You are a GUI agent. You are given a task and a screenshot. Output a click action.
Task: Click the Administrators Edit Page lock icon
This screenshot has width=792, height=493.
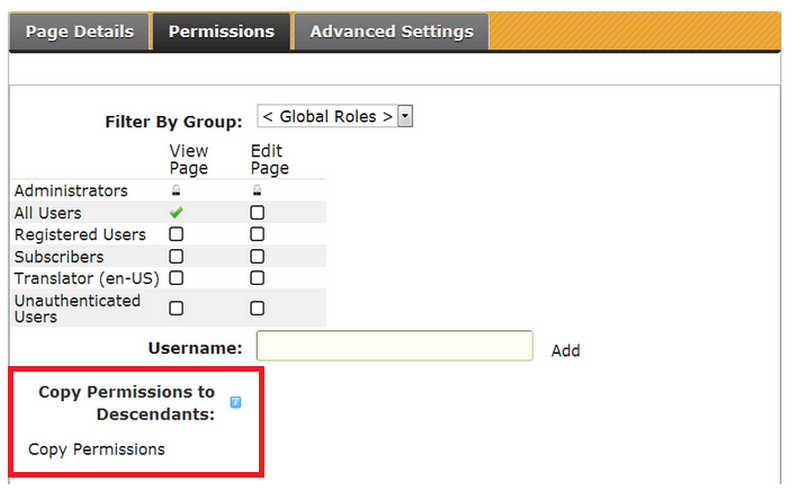[x=257, y=191]
